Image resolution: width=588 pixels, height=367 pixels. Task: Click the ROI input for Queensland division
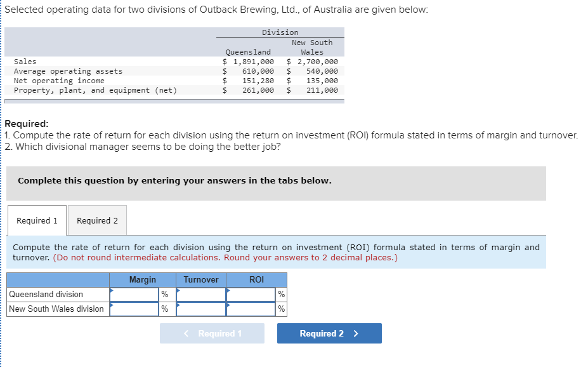[252, 294]
